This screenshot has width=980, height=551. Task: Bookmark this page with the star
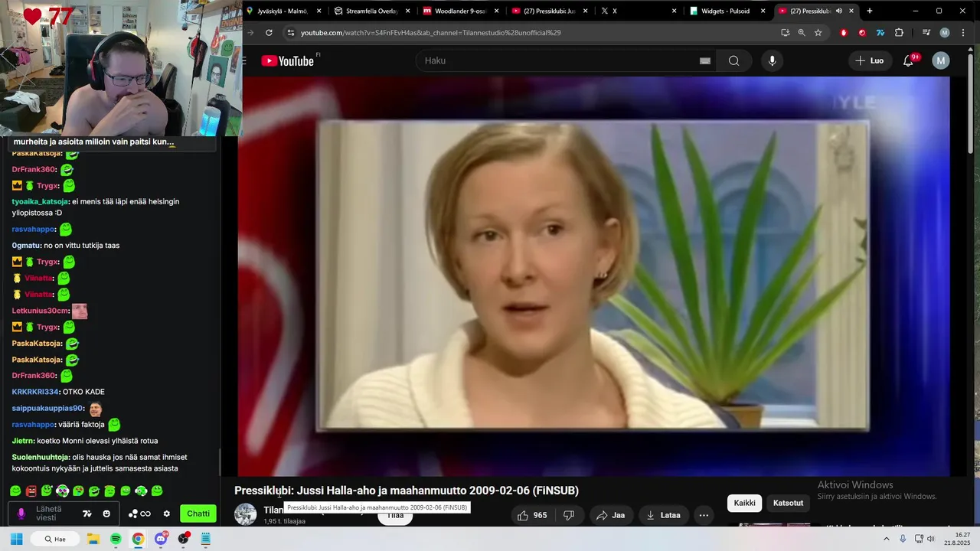[818, 33]
